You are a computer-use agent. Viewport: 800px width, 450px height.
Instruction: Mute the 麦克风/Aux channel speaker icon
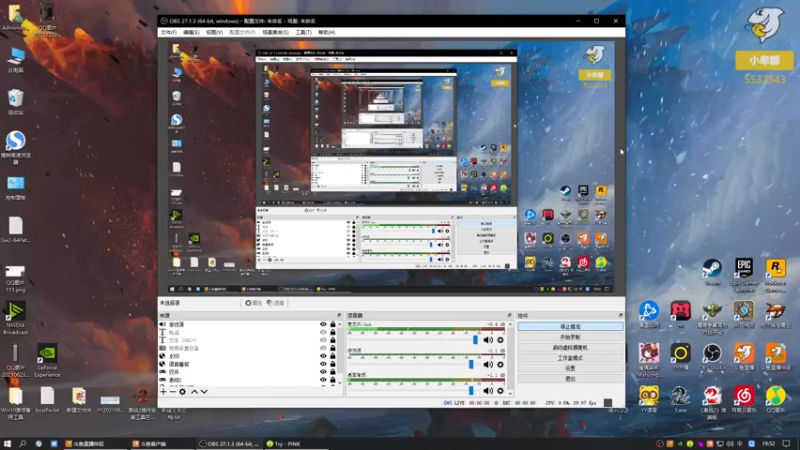point(488,340)
